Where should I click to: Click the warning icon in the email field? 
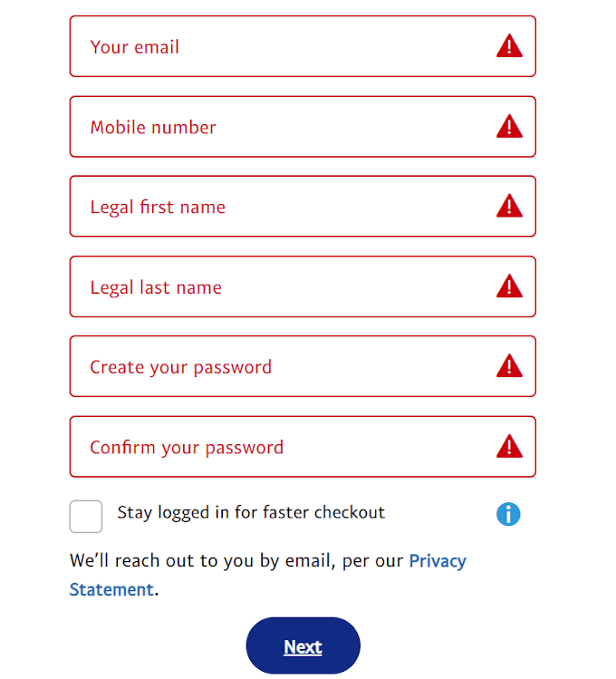[x=509, y=46]
